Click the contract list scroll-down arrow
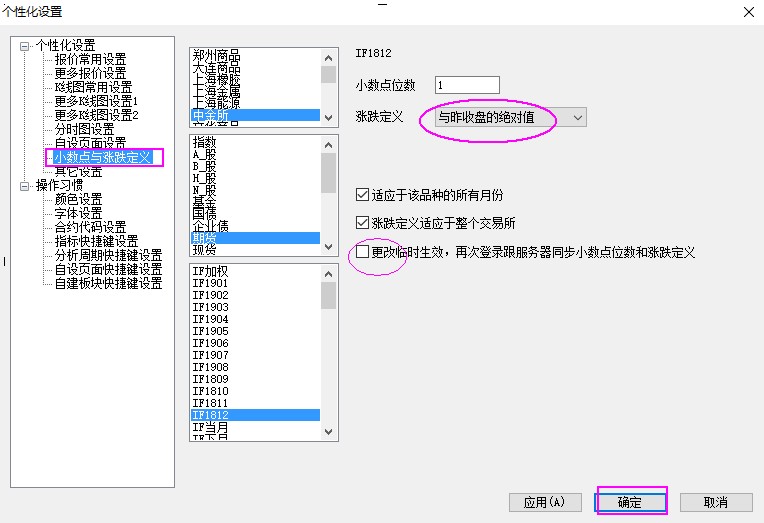This screenshot has width=764, height=523. coord(329,431)
